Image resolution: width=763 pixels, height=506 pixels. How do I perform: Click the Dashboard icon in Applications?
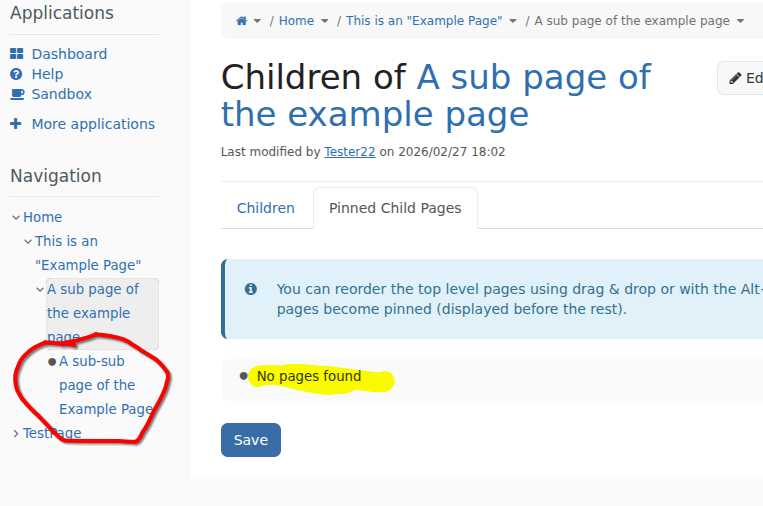point(16,54)
